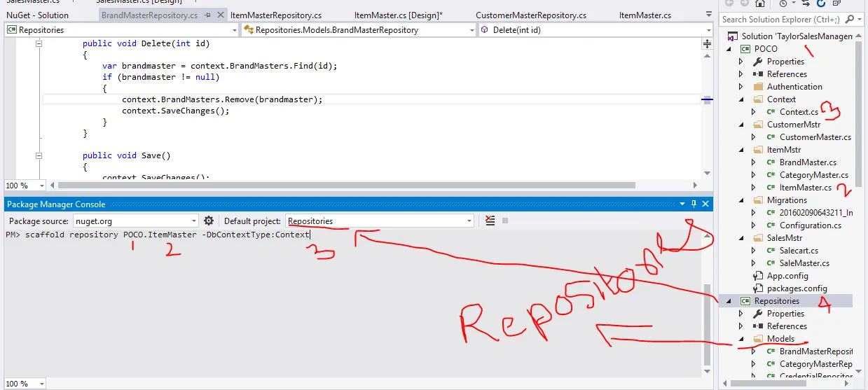Switch to ItemMasterRepository.cs tab

tap(276, 15)
